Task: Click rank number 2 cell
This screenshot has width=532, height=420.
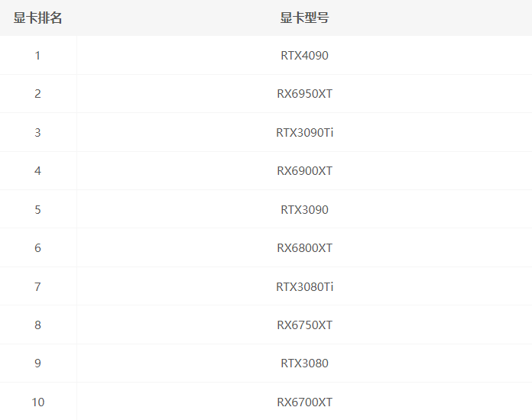Action: (37, 94)
